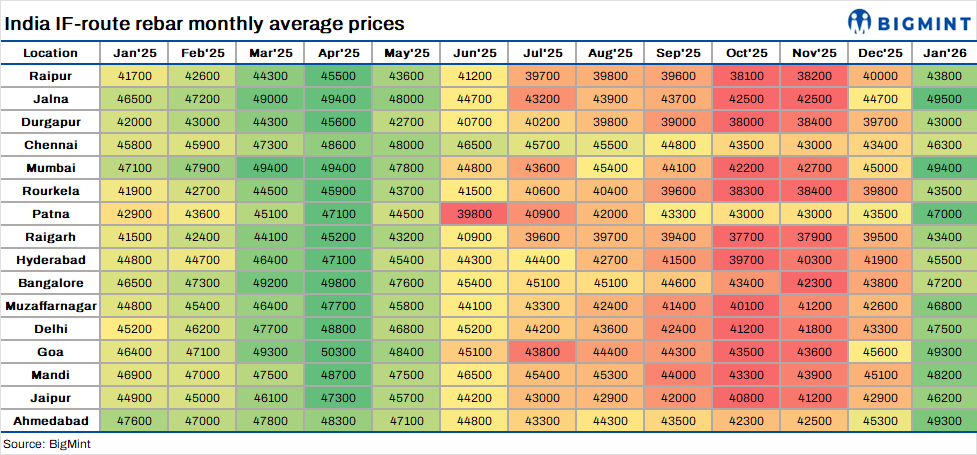The width and height of the screenshot is (977, 455).
Task: Click Mumbai's Mar'25 value 49400
Action: point(270,167)
